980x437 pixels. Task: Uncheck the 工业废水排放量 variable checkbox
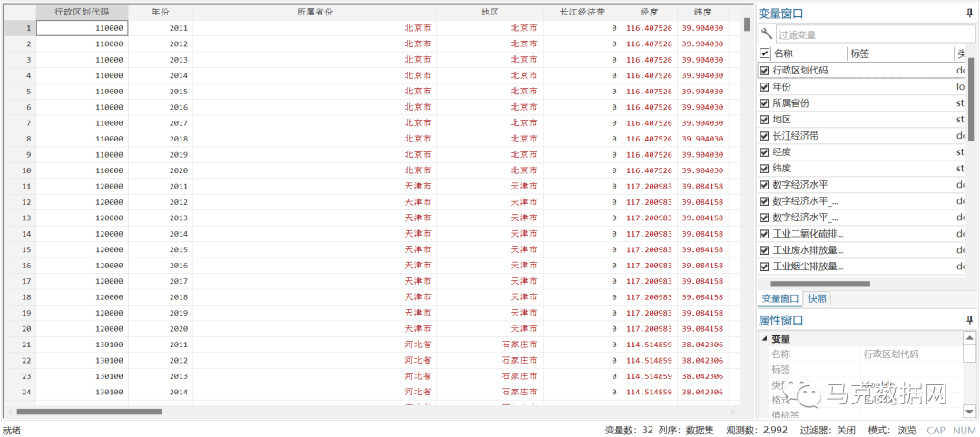pos(764,250)
